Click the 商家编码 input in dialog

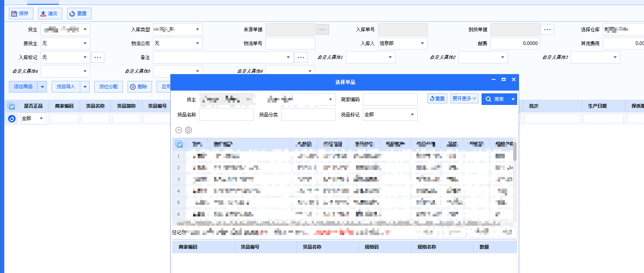coord(390,100)
